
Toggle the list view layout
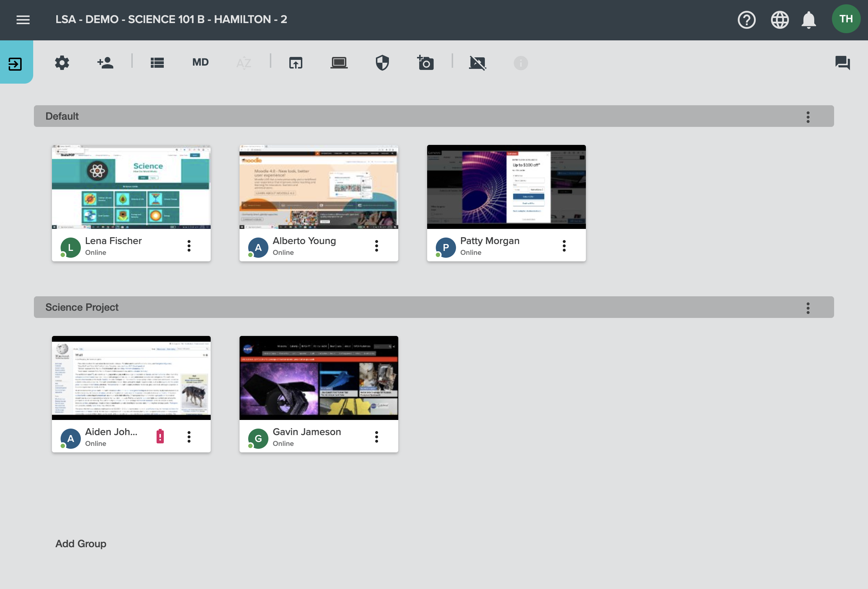pos(157,63)
